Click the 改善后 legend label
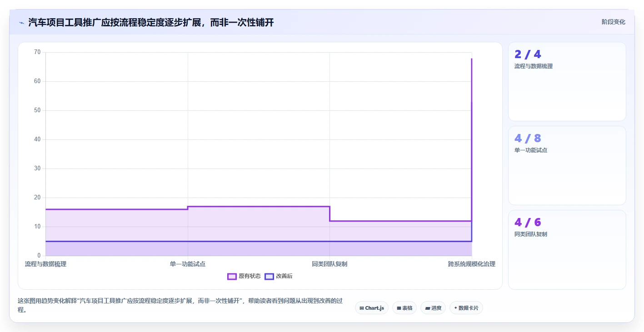 coord(284,276)
